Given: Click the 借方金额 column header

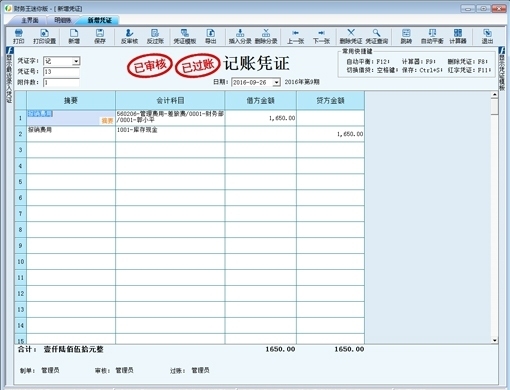Looking at the screenshot, I should (261, 100).
